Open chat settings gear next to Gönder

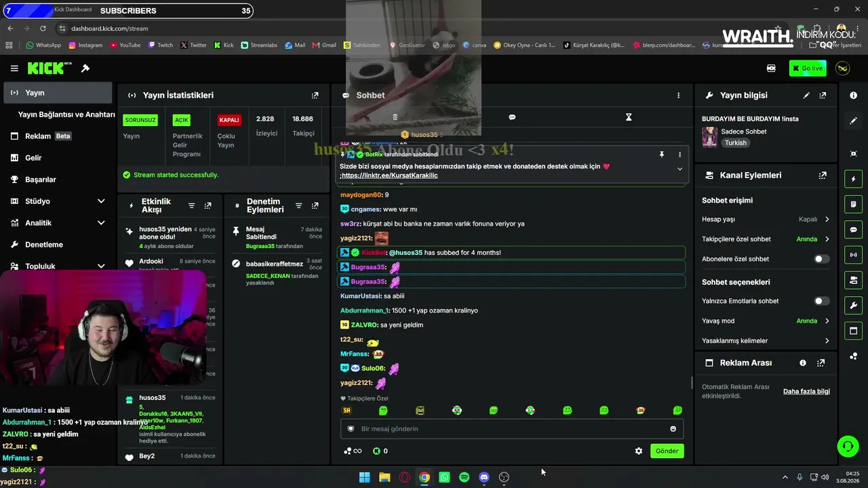point(638,451)
